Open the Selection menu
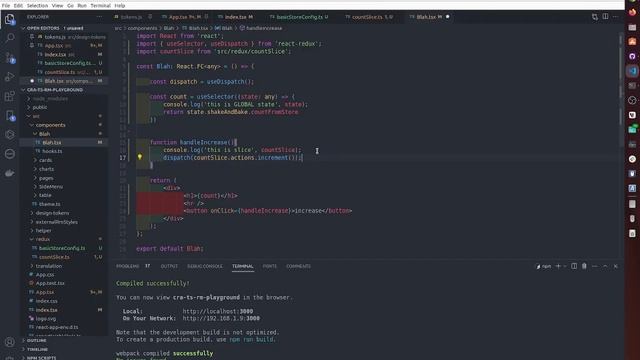This screenshot has height=360, width=640. (37, 5)
